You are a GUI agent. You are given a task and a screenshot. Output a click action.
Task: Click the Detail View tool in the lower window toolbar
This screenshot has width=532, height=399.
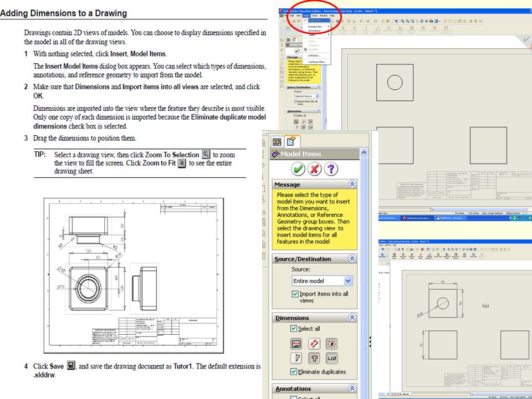coord(438,256)
